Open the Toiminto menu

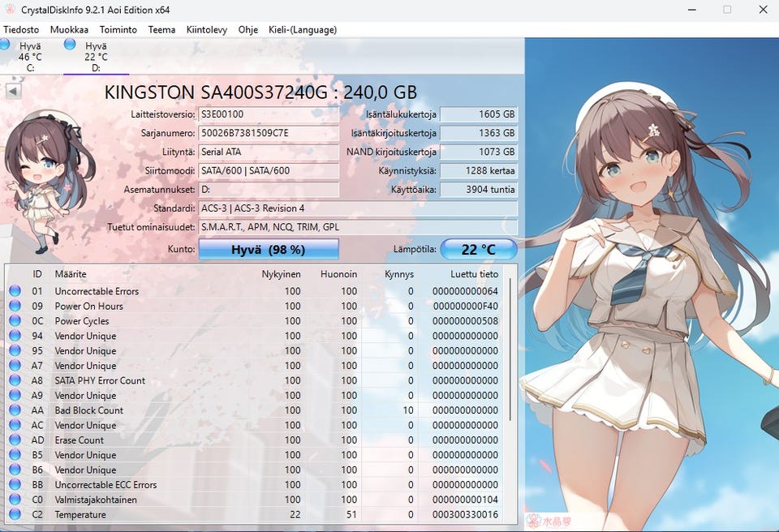(118, 30)
